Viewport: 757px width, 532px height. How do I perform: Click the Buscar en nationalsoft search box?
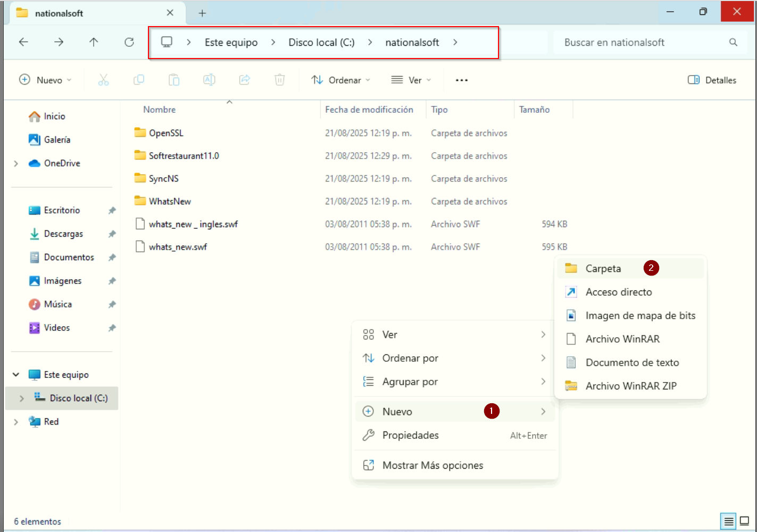649,43
